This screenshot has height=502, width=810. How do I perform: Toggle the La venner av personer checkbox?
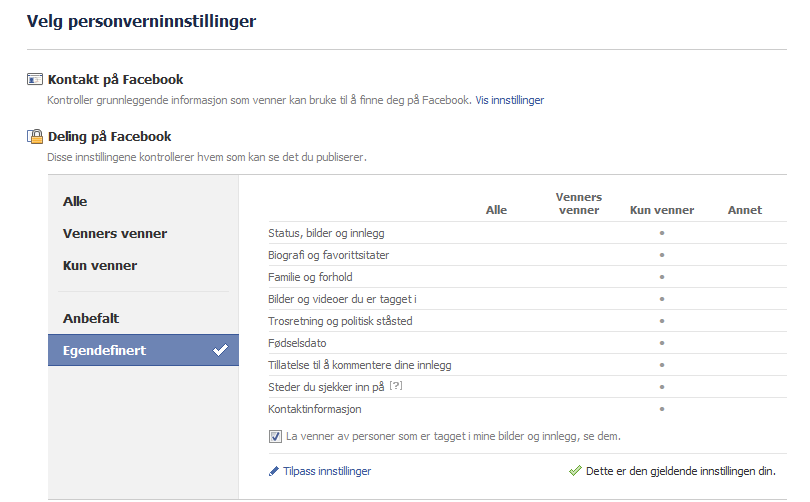point(275,436)
